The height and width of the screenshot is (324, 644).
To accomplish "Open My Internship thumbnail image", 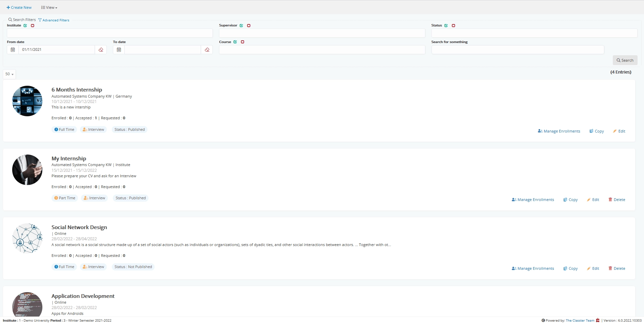I will click(27, 170).
